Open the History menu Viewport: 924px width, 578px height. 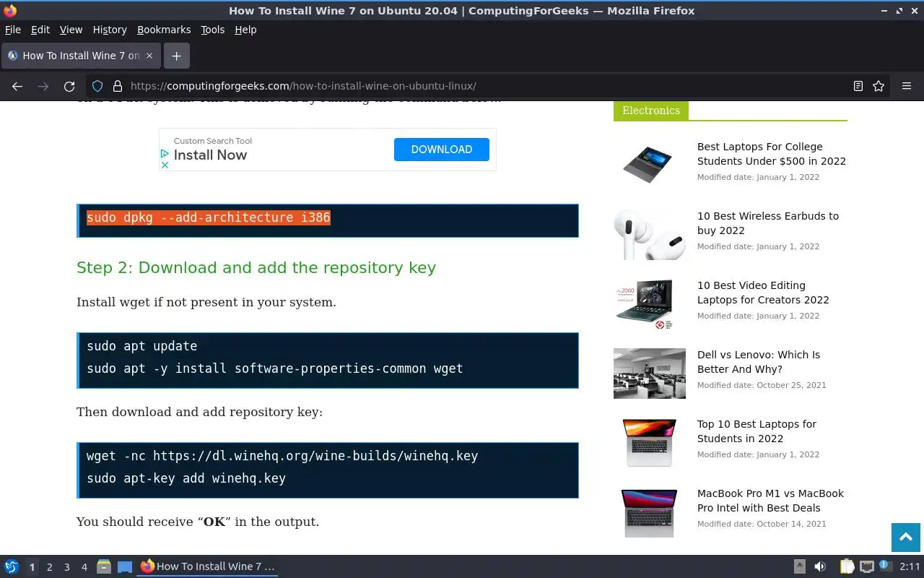[x=110, y=30]
